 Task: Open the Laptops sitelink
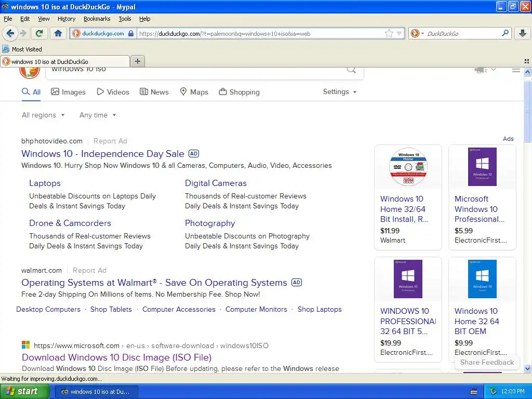[x=45, y=183]
